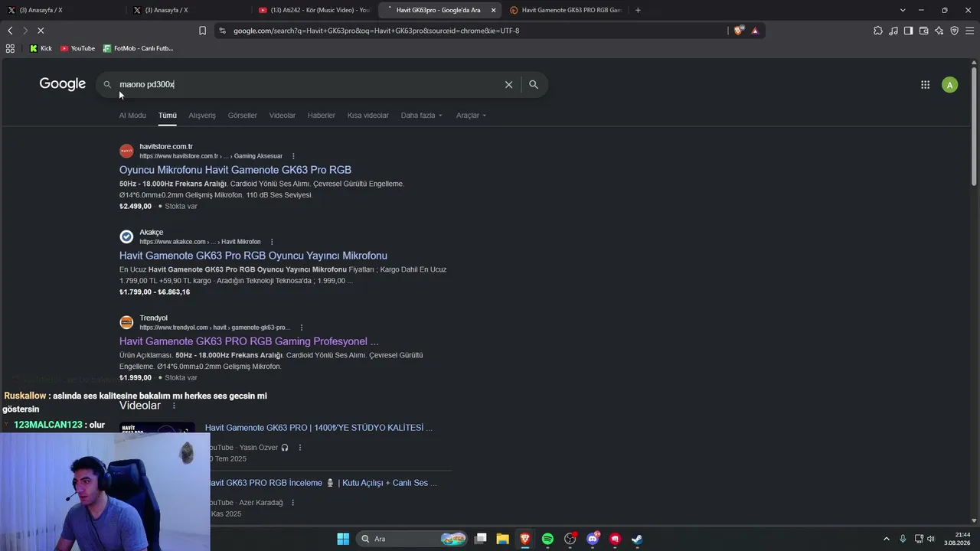The image size is (980, 551).
Task: Open the media control music note icon
Action: (893, 31)
